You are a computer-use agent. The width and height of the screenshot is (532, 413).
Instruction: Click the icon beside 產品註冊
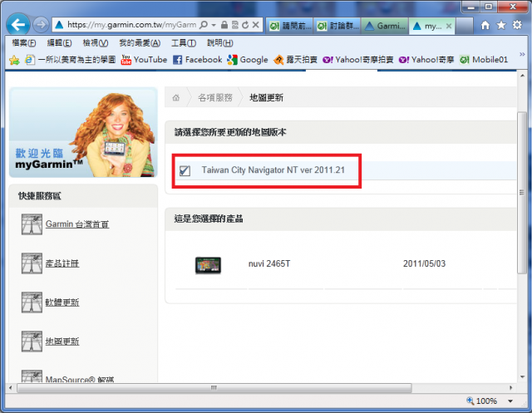click(32, 263)
